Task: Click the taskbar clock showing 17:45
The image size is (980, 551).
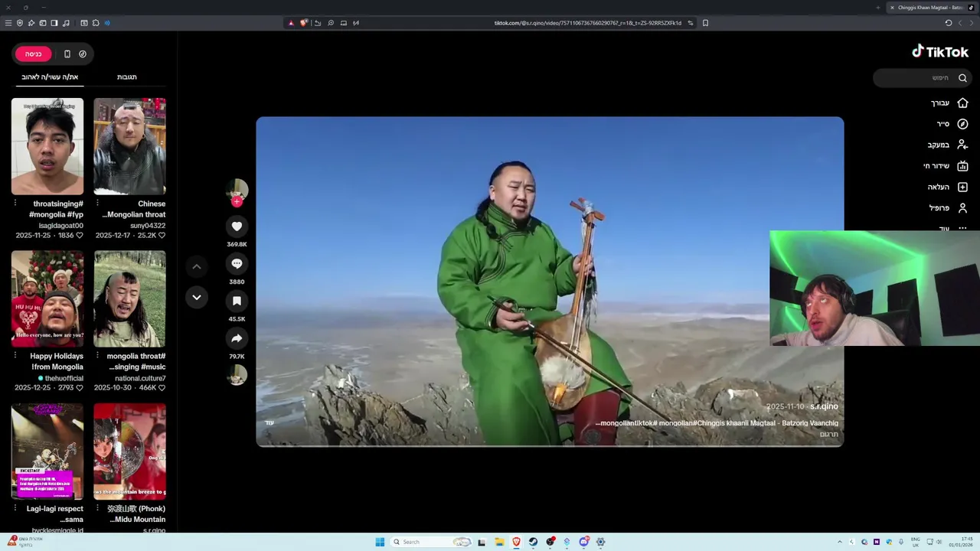Action: coord(961,542)
